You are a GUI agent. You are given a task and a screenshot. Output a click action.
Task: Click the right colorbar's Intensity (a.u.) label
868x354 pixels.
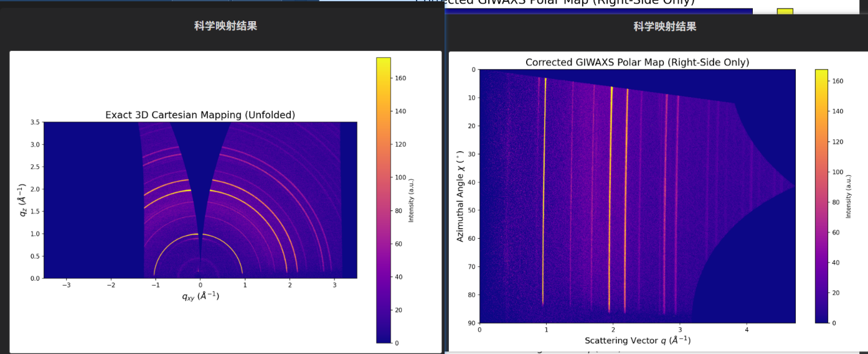(849, 196)
